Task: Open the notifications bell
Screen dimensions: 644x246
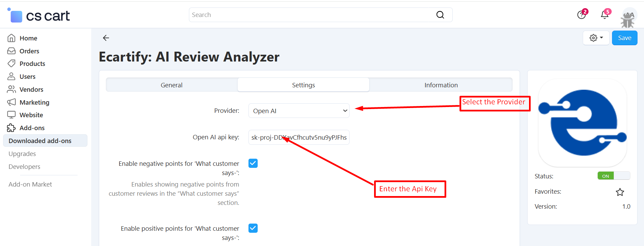Action: tap(605, 15)
